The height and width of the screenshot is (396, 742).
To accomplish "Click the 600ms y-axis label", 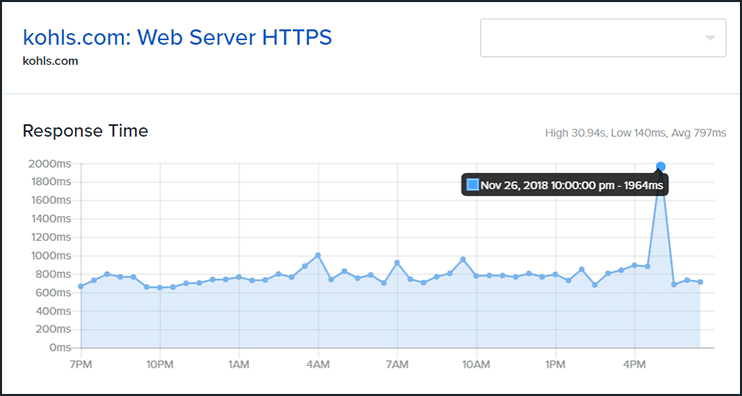I will click(x=52, y=293).
